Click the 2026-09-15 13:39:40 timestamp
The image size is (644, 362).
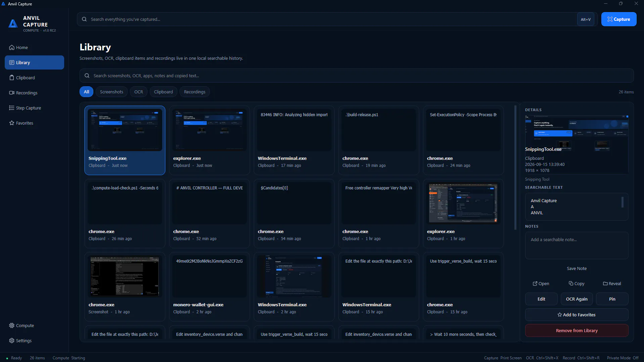click(545, 165)
